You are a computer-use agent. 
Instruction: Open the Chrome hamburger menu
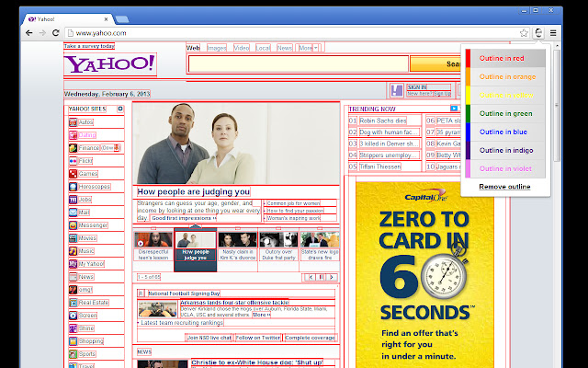(x=553, y=33)
